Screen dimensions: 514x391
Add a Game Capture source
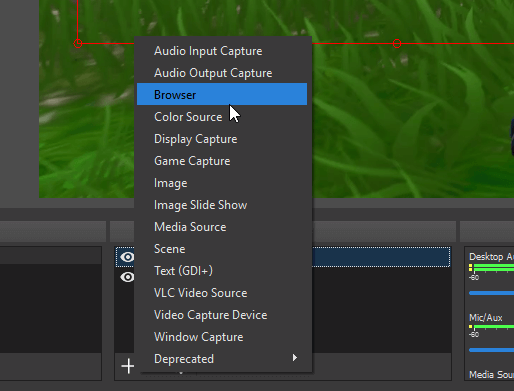pos(222,161)
